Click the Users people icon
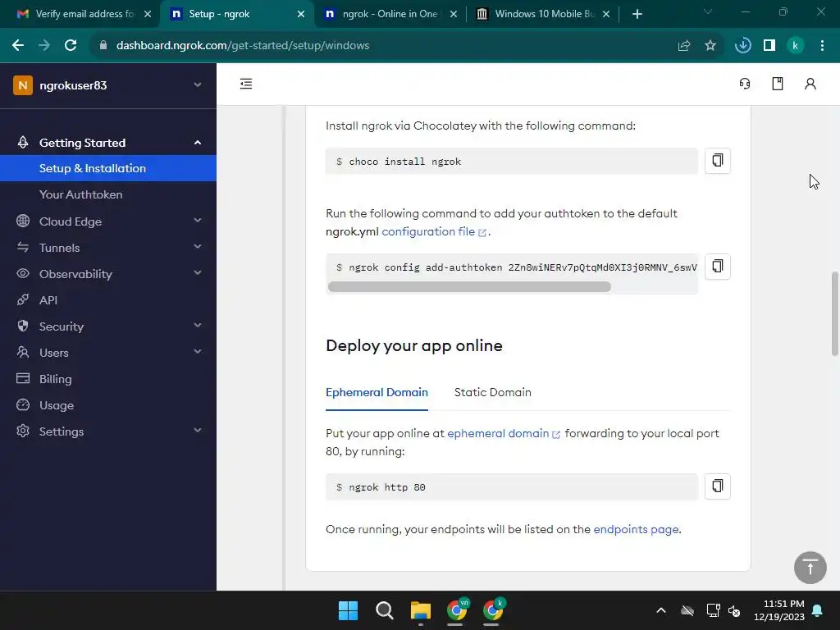The image size is (840, 630). 22,352
